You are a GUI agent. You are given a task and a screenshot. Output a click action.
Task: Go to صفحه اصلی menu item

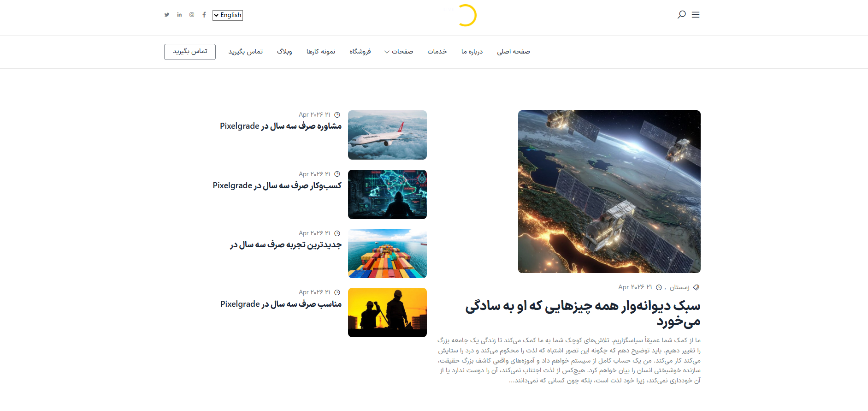tap(514, 52)
